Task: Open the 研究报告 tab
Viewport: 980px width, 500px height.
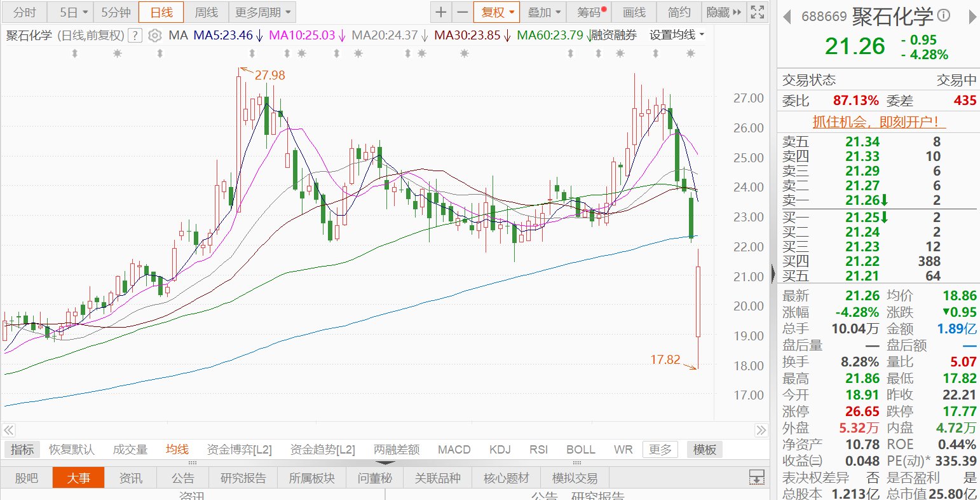Action: (243, 478)
